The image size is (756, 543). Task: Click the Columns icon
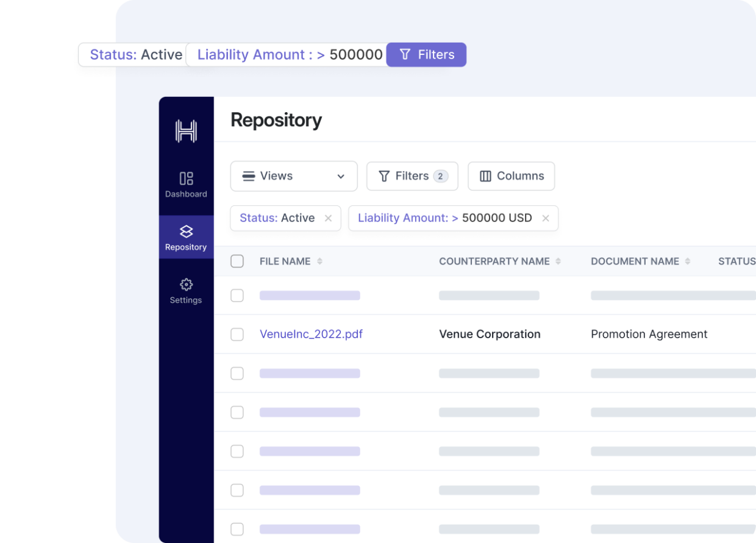tap(485, 176)
